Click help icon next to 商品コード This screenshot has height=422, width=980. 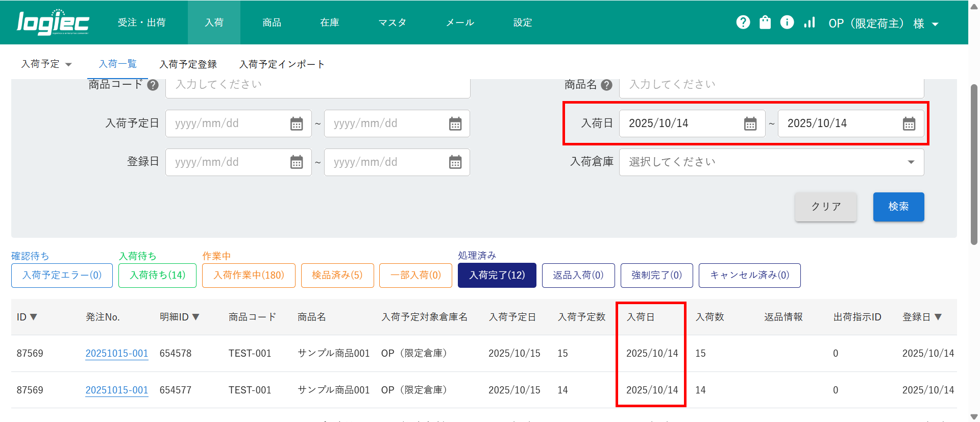pos(153,85)
